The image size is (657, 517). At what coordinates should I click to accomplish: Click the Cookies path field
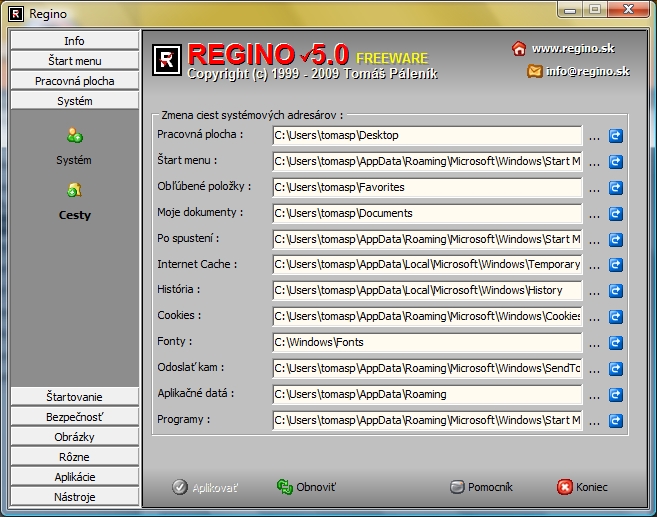(427, 316)
